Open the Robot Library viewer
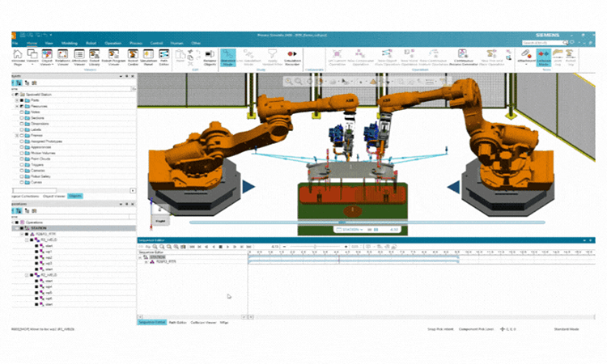 point(95,57)
